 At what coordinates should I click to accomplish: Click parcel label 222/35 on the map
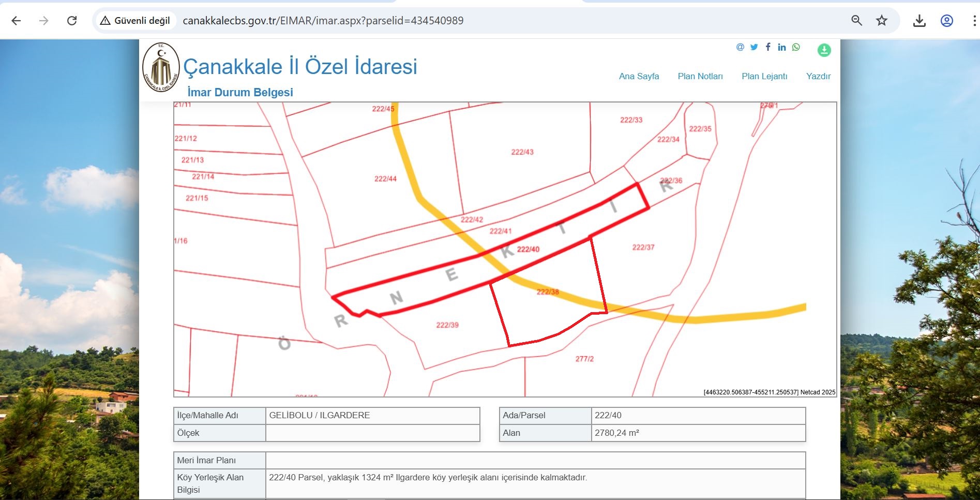(x=700, y=129)
